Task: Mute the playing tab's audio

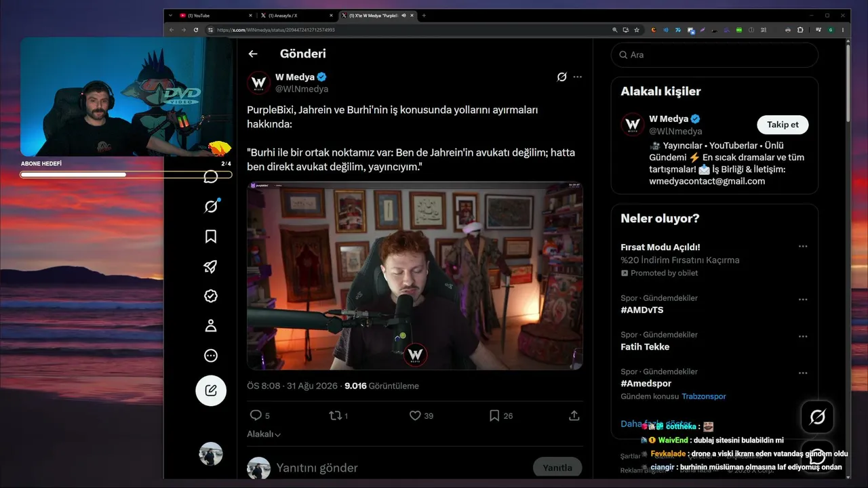Action: pos(403,16)
